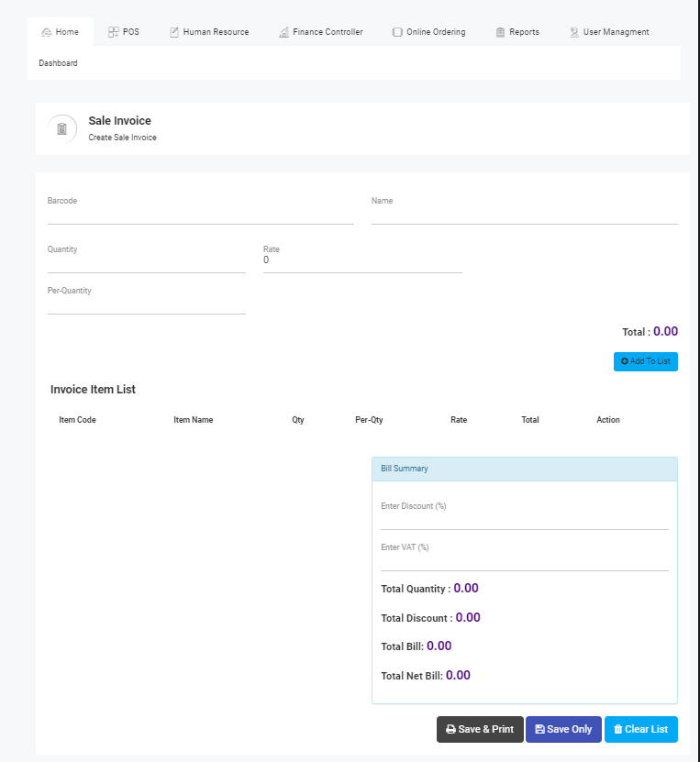Click the Finance Controller chart icon
The height and width of the screenshot is (762, 700).
284,32
